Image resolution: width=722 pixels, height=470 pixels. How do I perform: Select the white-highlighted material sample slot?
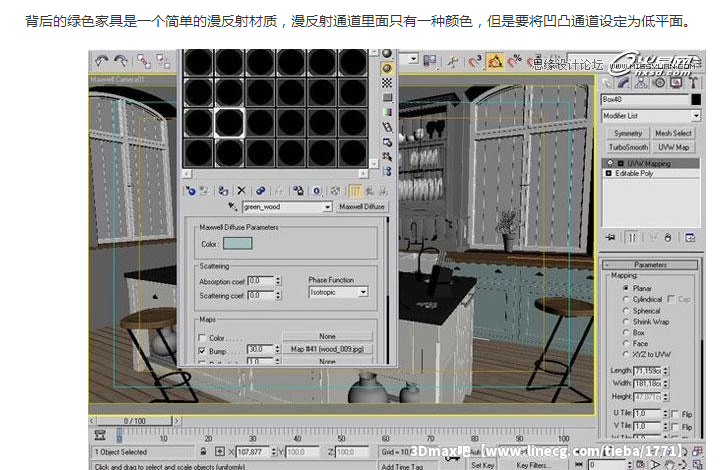[229, 122]
